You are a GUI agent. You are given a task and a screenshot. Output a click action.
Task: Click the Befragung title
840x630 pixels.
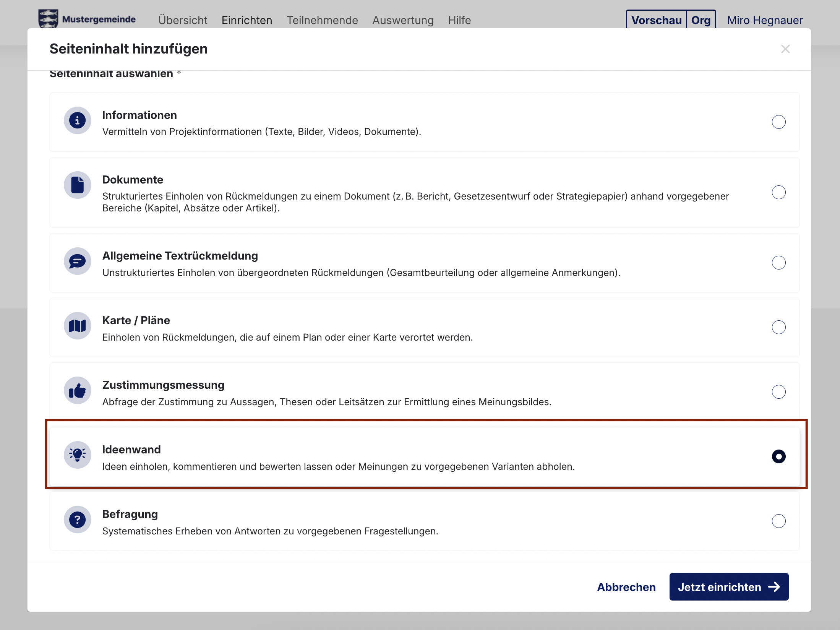tap(130, 514)
